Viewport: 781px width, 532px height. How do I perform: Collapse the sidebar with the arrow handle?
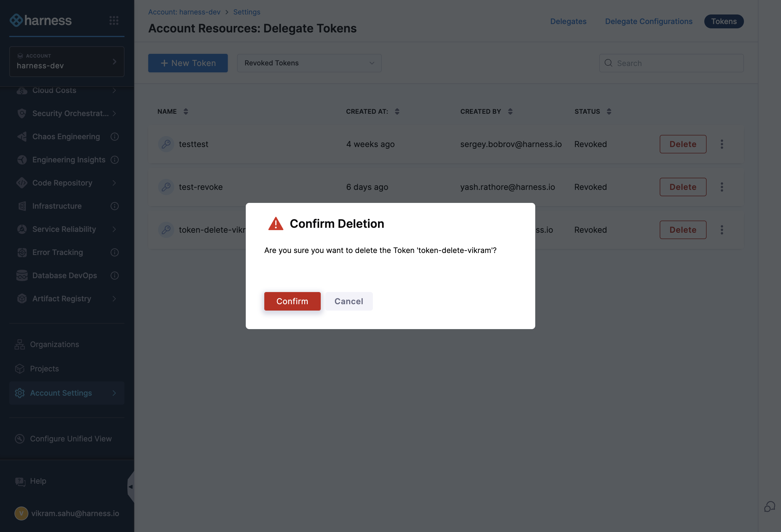point(130,487)
